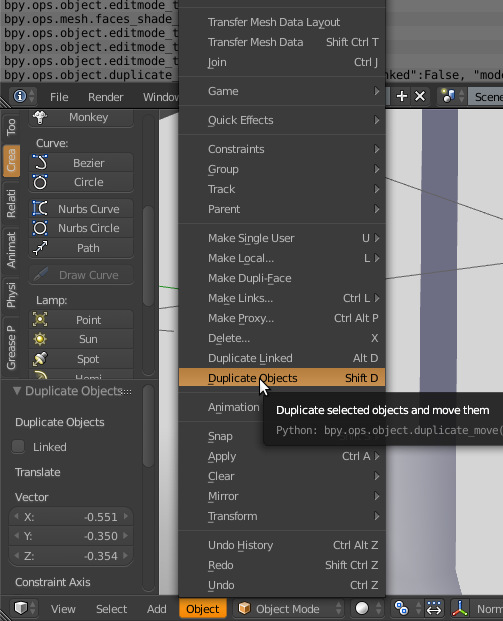The height and width of the screenshot is (621, 503).
Task: Switch to the Grease Pencil tab
Action: 11,347
